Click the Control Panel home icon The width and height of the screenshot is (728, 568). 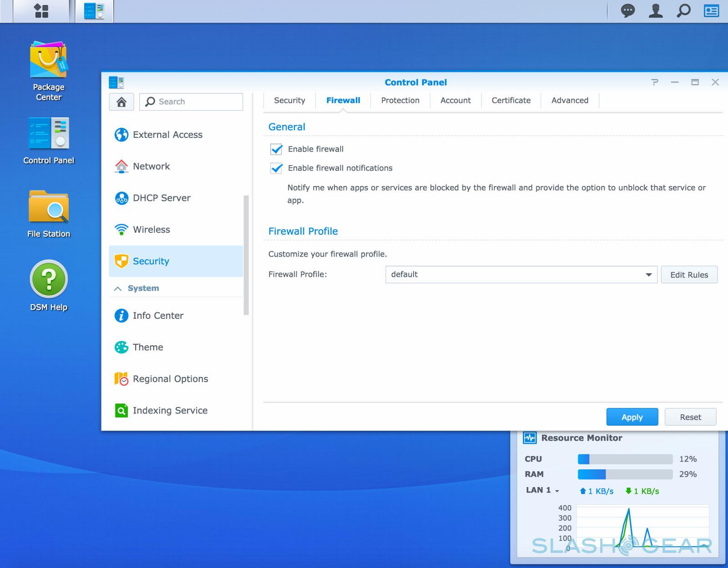[x=121, y=102]
